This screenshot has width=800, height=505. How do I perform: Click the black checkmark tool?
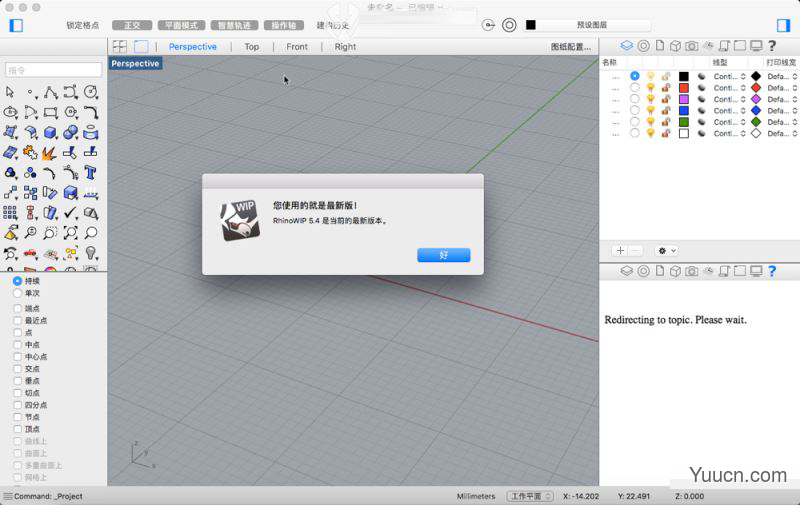[71, 213]
